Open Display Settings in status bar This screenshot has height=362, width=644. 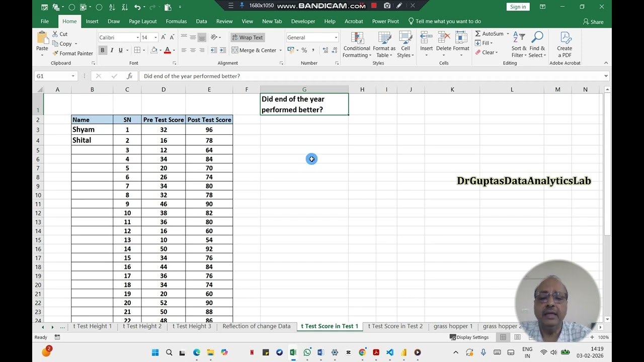click(x=469, y=337)
